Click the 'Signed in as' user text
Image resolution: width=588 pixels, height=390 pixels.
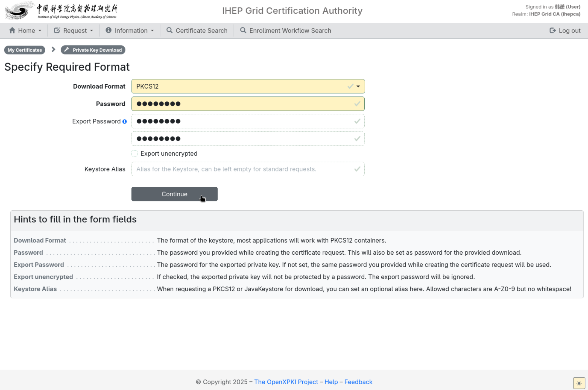coord(553,7)
